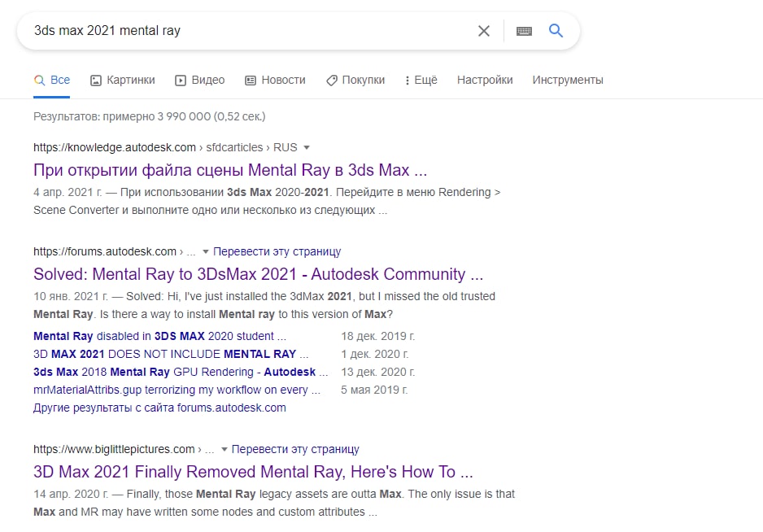Click the knowledge.autodesk.com URL breadcrumb
This screenshot has width=763, height=532.
click(x=165, y=147)
